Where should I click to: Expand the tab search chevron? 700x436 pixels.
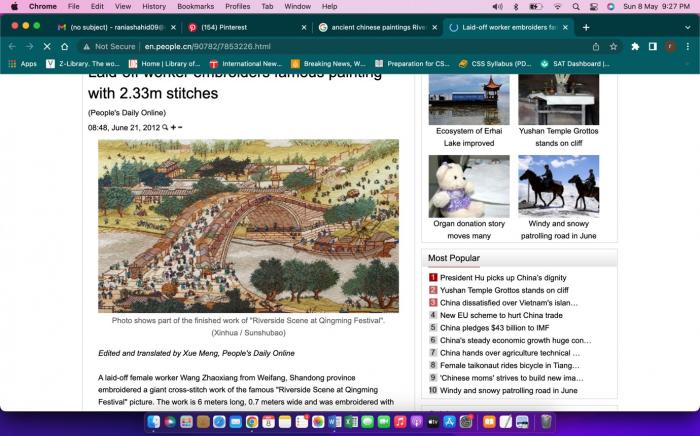[688, 27]
